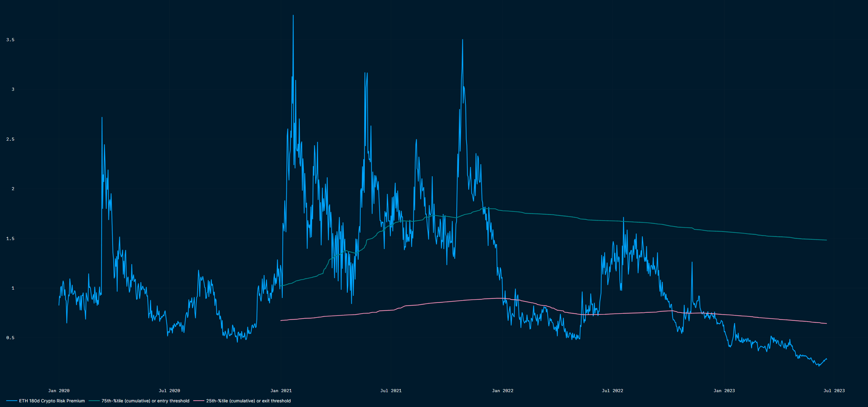Click the 'Jan 2022' x-axis label
The width and height of the screenshot is (868, 407).
503,391
